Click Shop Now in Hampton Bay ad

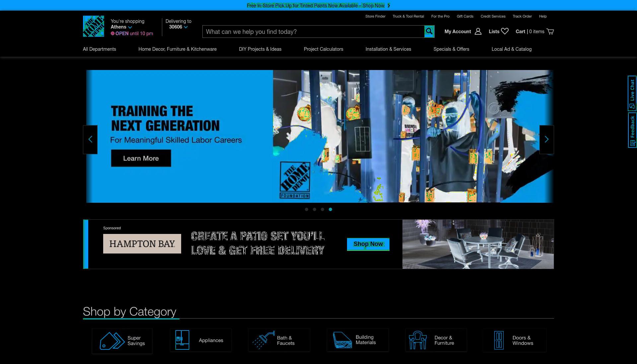[368, 244]
